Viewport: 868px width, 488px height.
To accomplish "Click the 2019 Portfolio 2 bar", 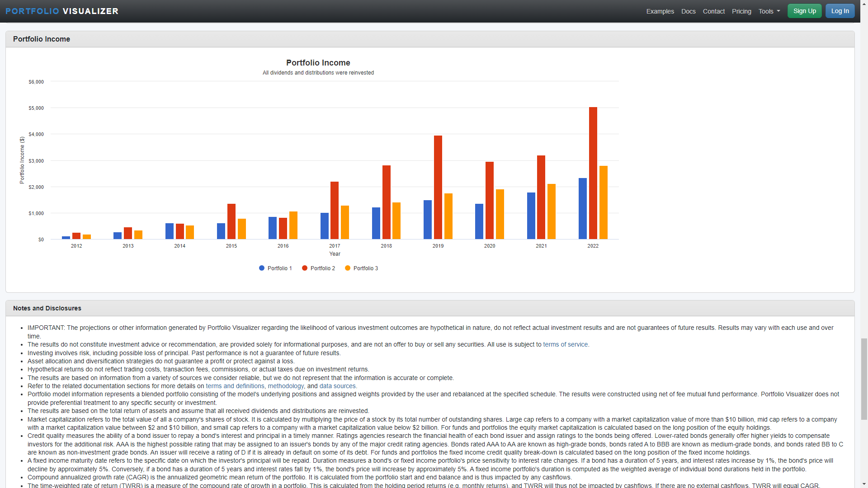I will [438, 187].
